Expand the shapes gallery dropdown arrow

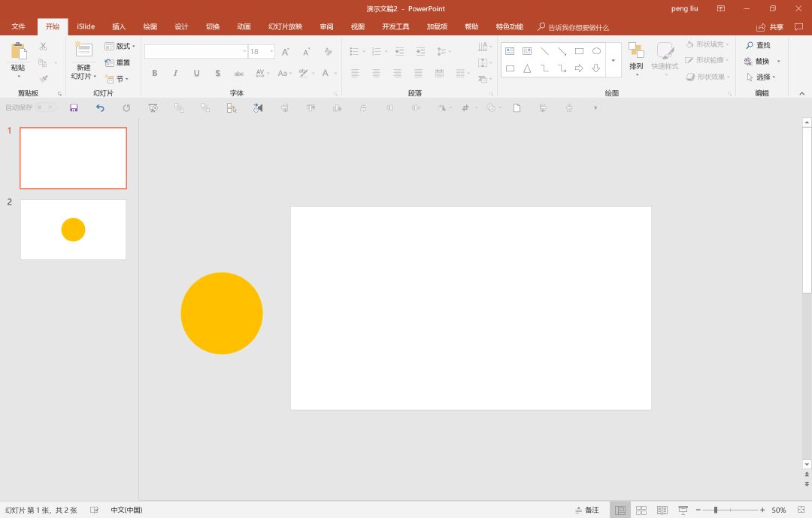pyautogui.click(x=613, y=60)
